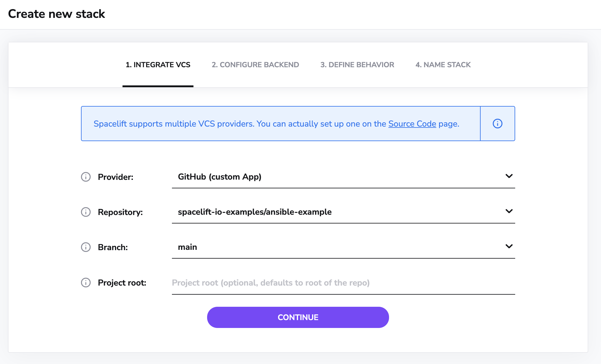Expand the Repository selection list
Screen dimensions: 601x364
509,211
